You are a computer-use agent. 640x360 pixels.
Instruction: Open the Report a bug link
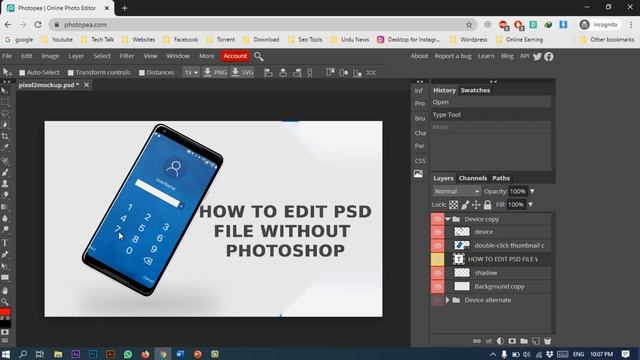(453, 56)
